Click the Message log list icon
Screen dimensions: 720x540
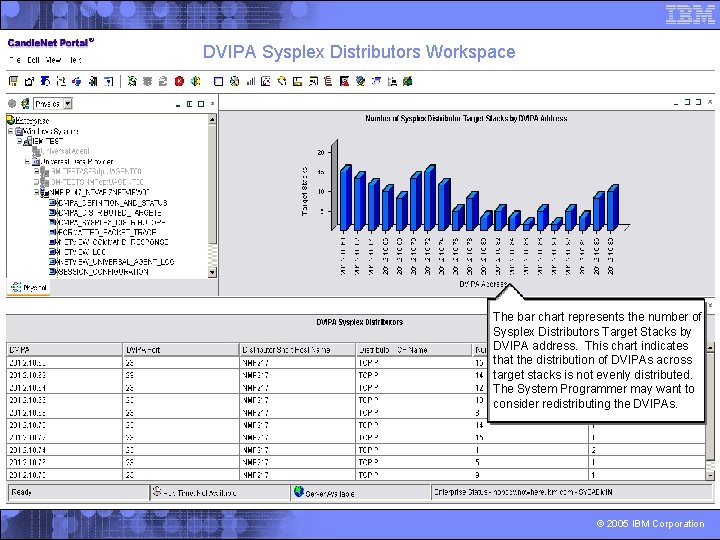pyautogui.click(x=328, y=81)
